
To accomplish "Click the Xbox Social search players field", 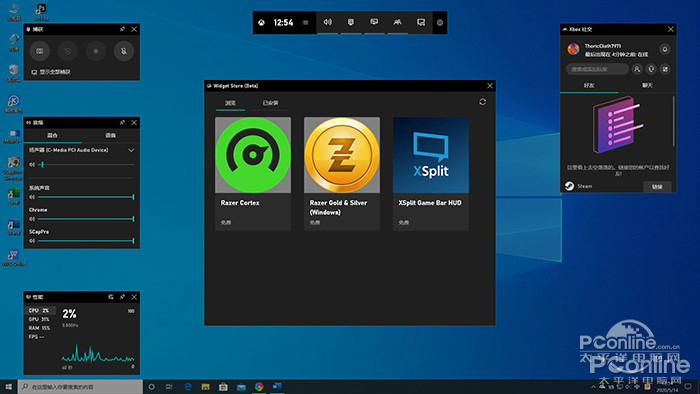I will point(597,69).
